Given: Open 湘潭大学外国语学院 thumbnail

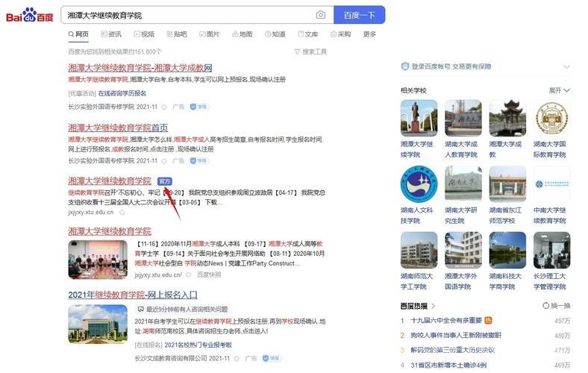Looking at the screenshot, I should click(x=463, y=250).
